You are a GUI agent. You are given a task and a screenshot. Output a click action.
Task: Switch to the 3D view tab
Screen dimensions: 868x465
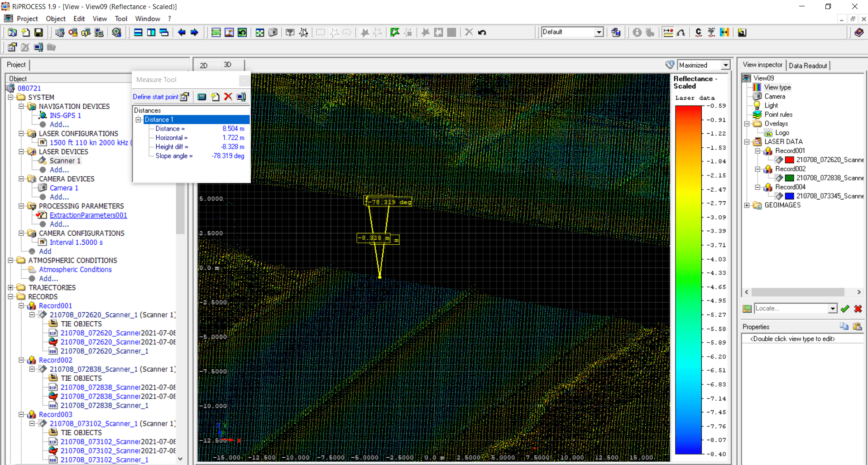(x=227, y=65)
